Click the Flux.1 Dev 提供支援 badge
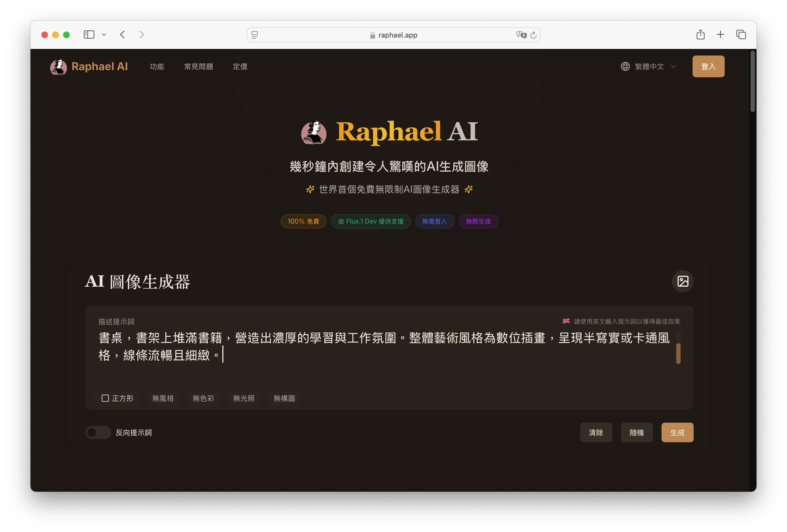The height and width of the screenshot is (532, 787). pyautogui.click(x=370, y=221)
